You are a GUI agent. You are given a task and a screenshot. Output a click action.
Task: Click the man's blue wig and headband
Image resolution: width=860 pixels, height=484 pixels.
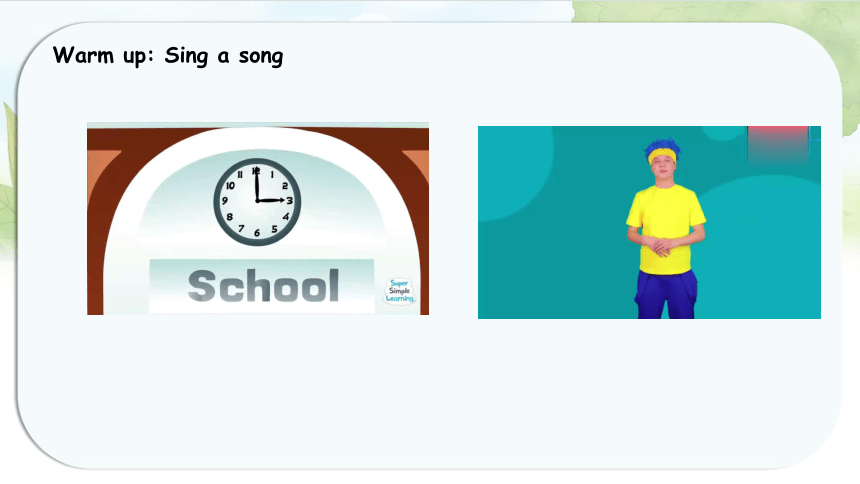pyautogui.click(x=663, y=151)
